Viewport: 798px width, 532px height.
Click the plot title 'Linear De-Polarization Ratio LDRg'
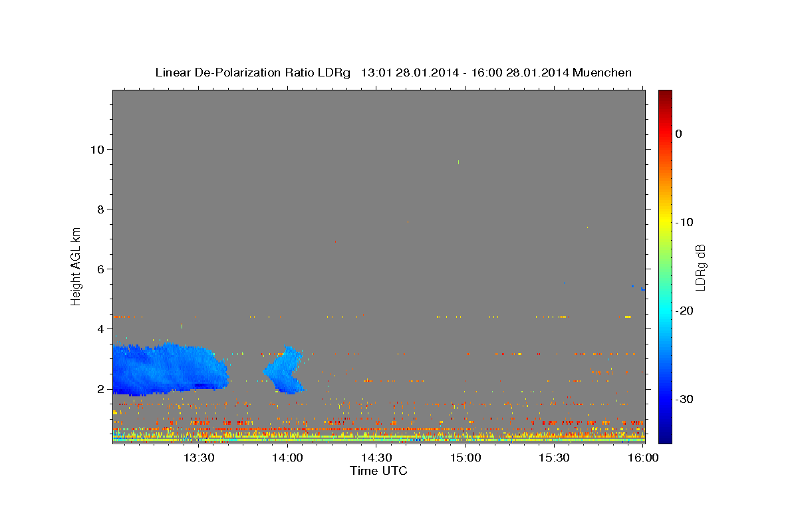pyautogui.click(x=253, y=72)
